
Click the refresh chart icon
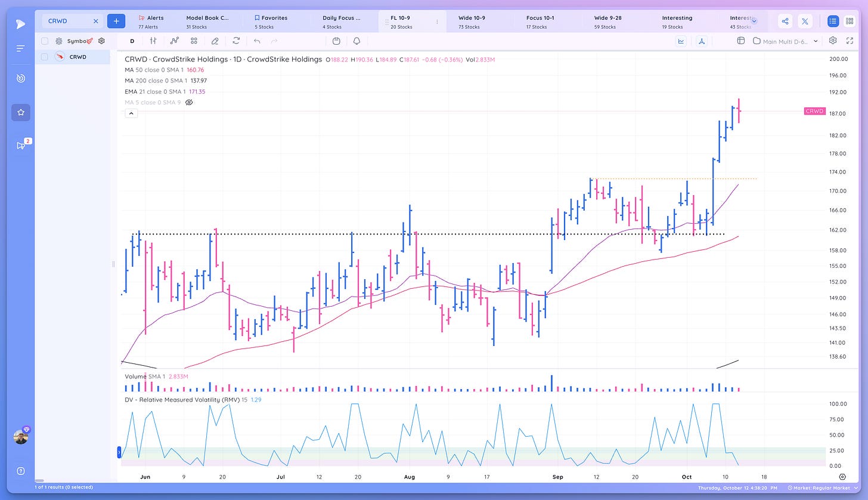pos(236,41)
